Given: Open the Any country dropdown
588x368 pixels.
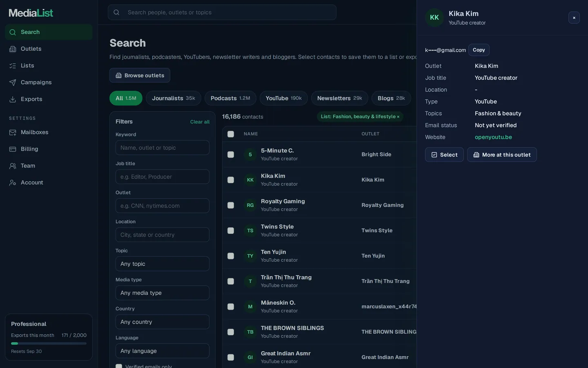Looking at the screenshot, I should coord(163,322).
